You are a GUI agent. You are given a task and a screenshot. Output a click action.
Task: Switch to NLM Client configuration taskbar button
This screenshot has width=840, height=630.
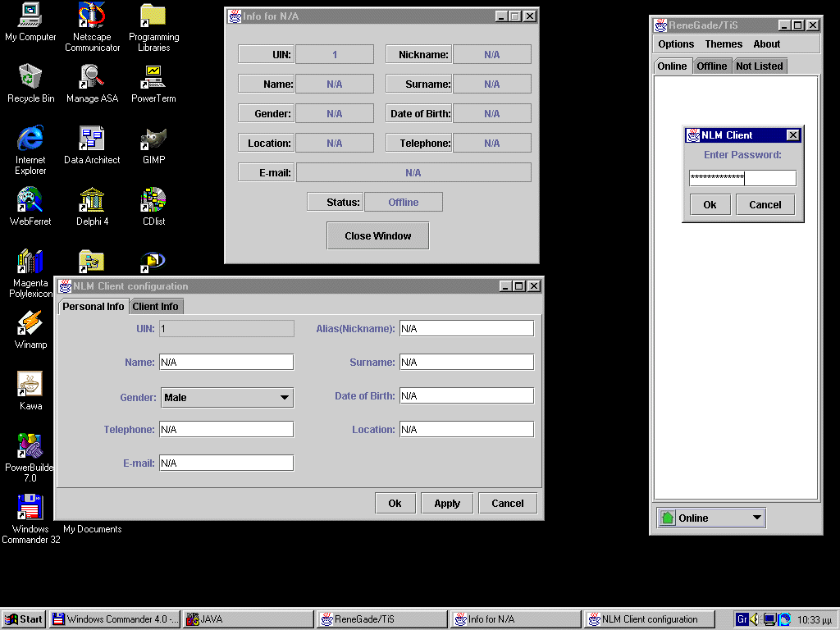[650, 619]
